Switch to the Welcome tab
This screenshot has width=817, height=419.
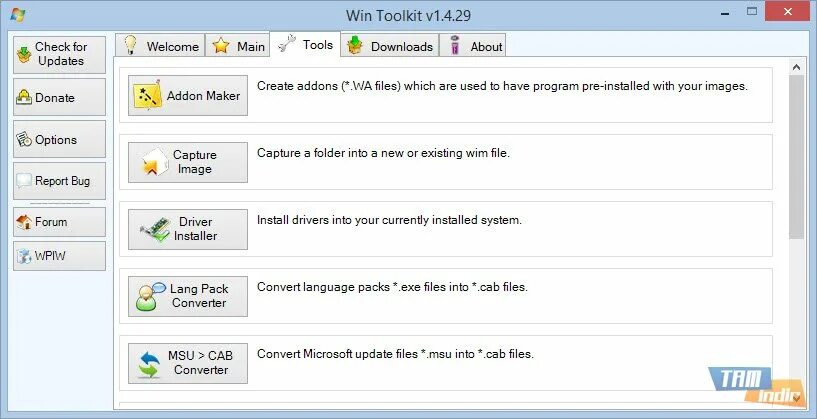[x=160, y=45]
